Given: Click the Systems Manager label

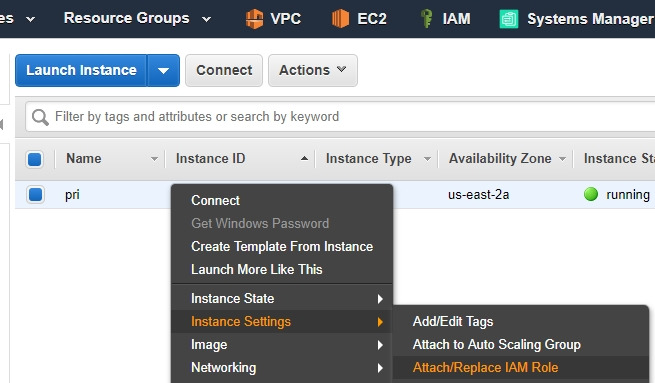Looking at the screenshot, I should coord(590,19).
